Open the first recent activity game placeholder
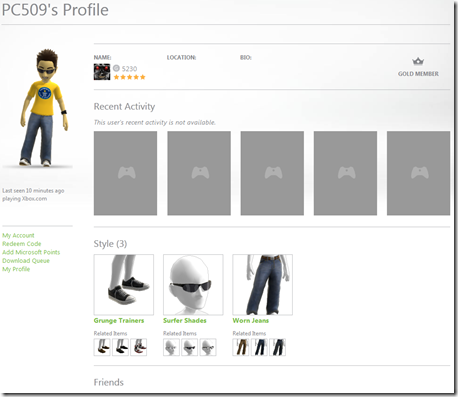The image size is (458, 397). (125, 173)
